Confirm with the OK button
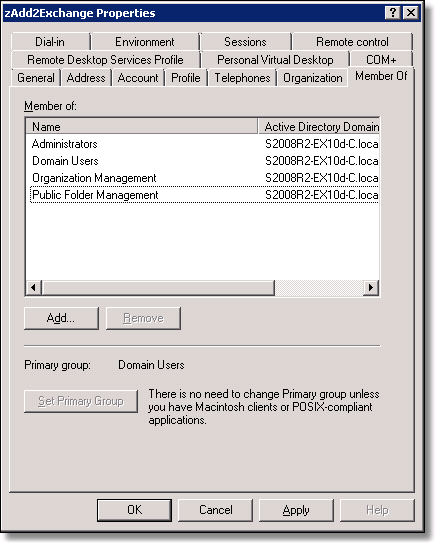 pos(135,510)
